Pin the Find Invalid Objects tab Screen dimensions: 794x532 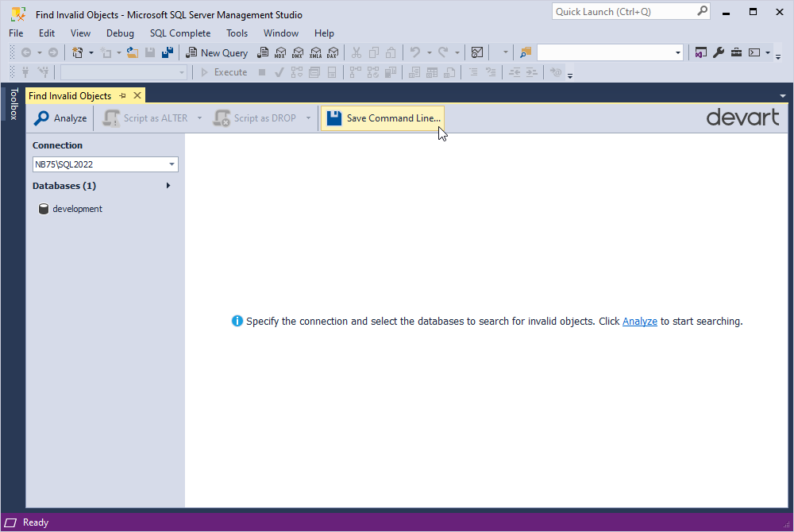122,95
